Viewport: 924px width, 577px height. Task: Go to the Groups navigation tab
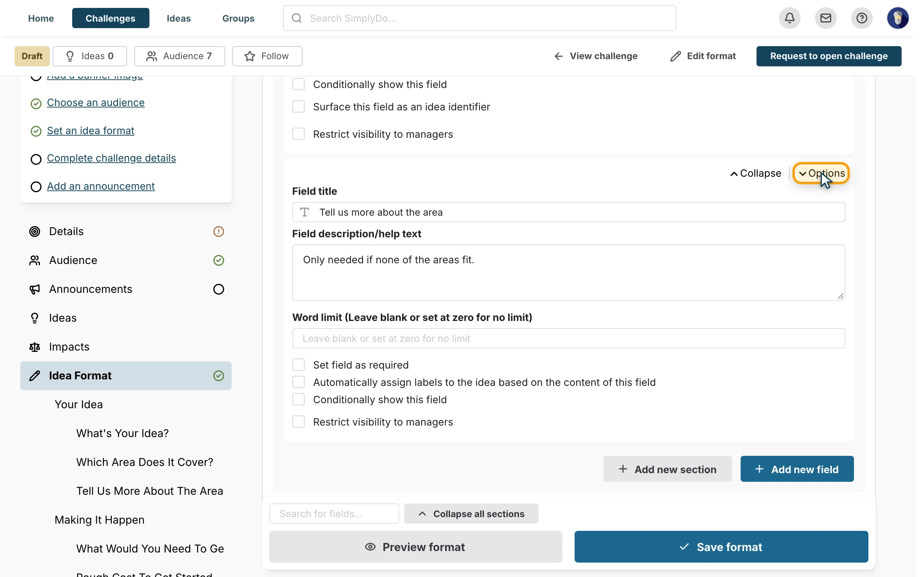[x=238, y=18]
